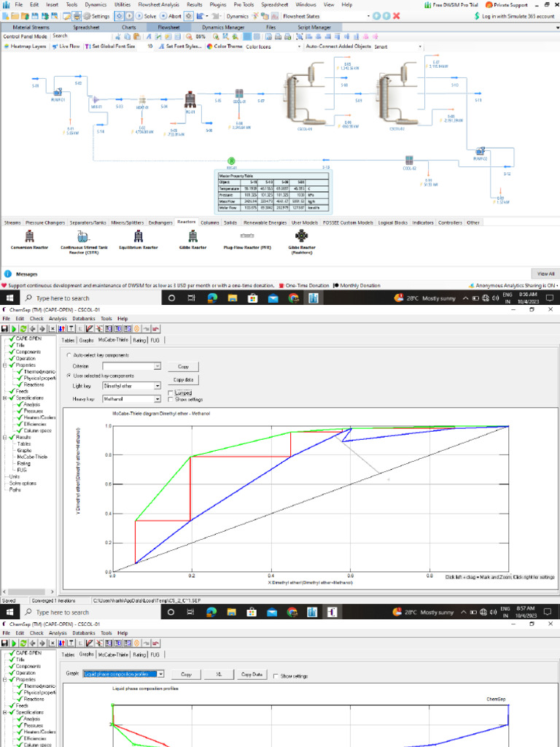The height and width of the screenshot is (747, 560).
Task: Switch to the Material Streams tab
Action: [x=31, y=27]
